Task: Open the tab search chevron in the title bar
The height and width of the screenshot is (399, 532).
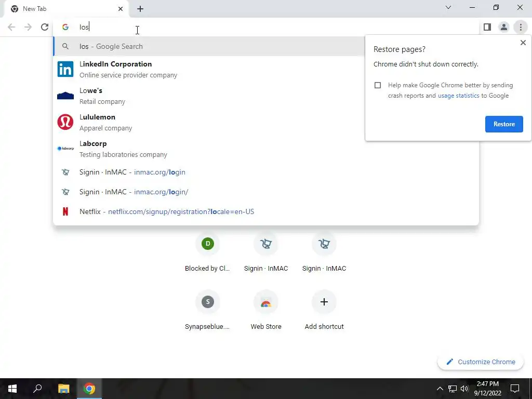Action: point(448,7)
